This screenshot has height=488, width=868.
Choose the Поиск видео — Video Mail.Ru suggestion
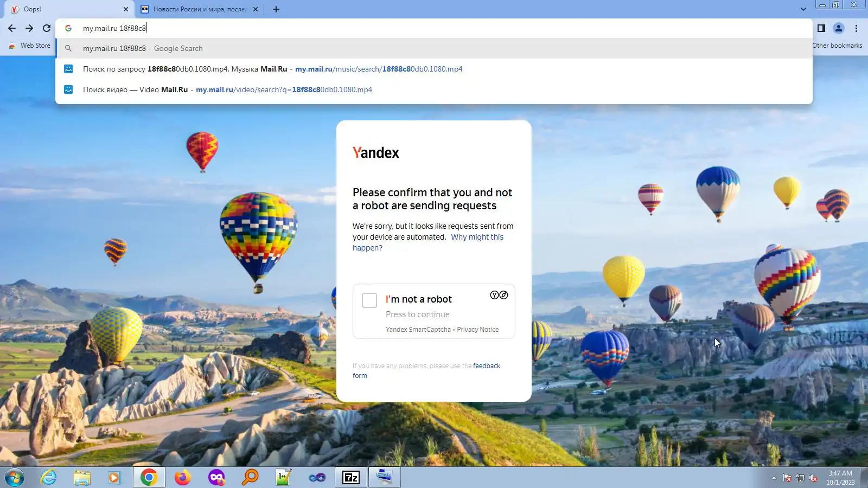tap(434, 89)
